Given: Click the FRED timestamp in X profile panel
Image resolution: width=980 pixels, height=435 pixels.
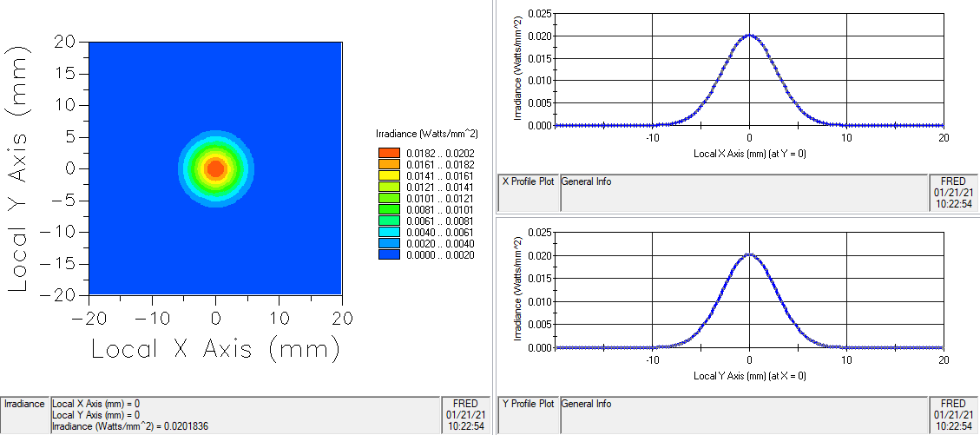Looking at the screenshot, I should coord(952,193).
